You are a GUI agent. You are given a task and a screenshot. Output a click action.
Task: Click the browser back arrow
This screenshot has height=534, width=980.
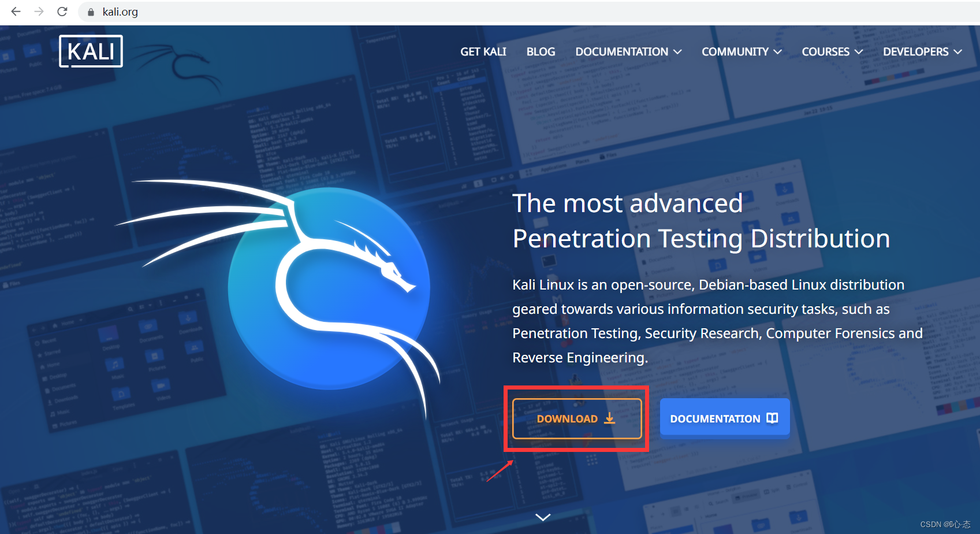point(16,12)
